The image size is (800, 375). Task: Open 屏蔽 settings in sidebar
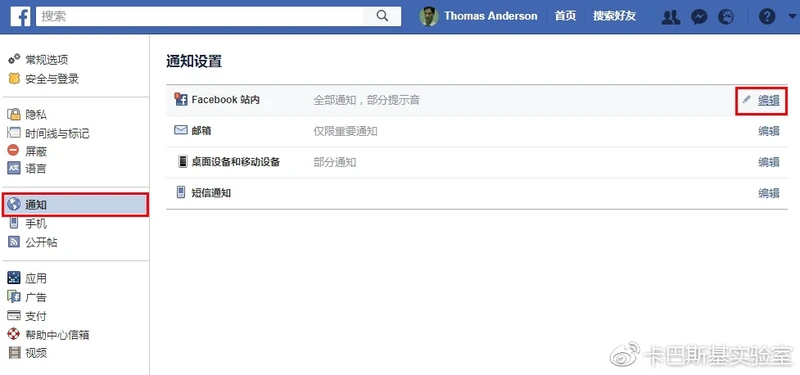coord(36,152)
